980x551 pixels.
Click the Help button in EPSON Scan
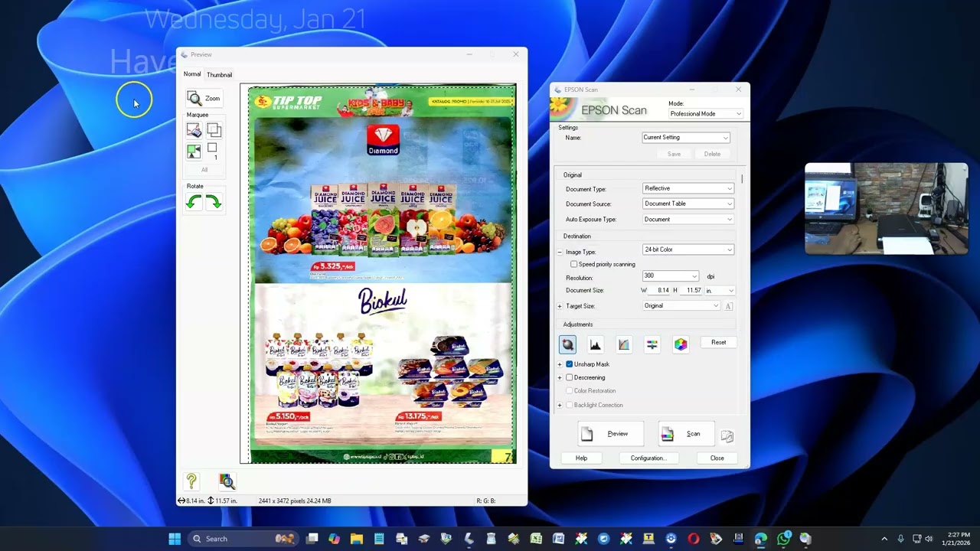pos(581,458)
